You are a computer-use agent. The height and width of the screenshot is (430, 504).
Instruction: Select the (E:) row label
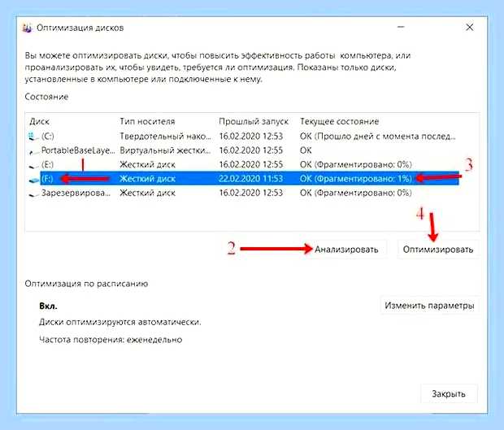tap(48, 164)
